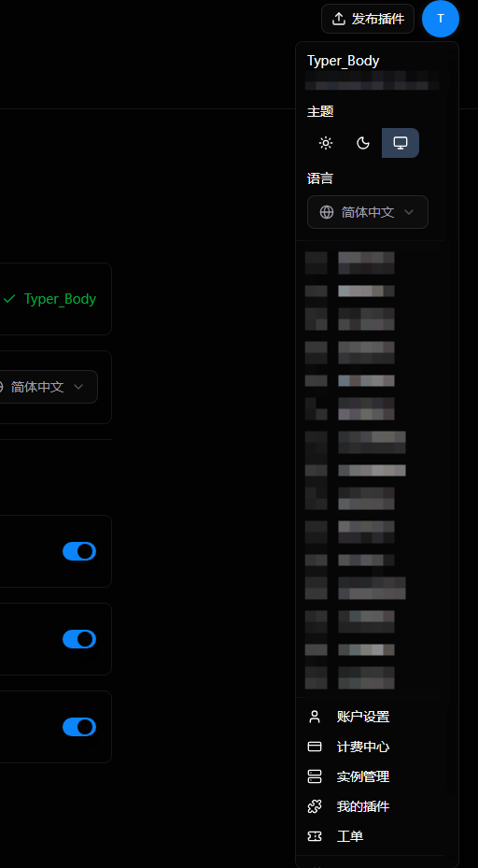Click the chevron of the left page 简体中文 dropdown
Image resolution: width=478 pixels, height=868 pixels.
pyautogui.click(x=78, y=387)
